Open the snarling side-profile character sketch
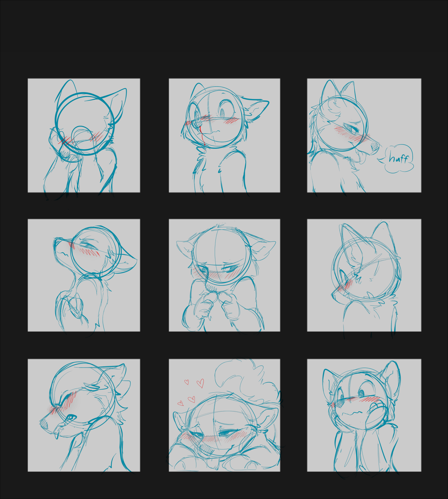448x499 pixels. (x=84, y=415)
